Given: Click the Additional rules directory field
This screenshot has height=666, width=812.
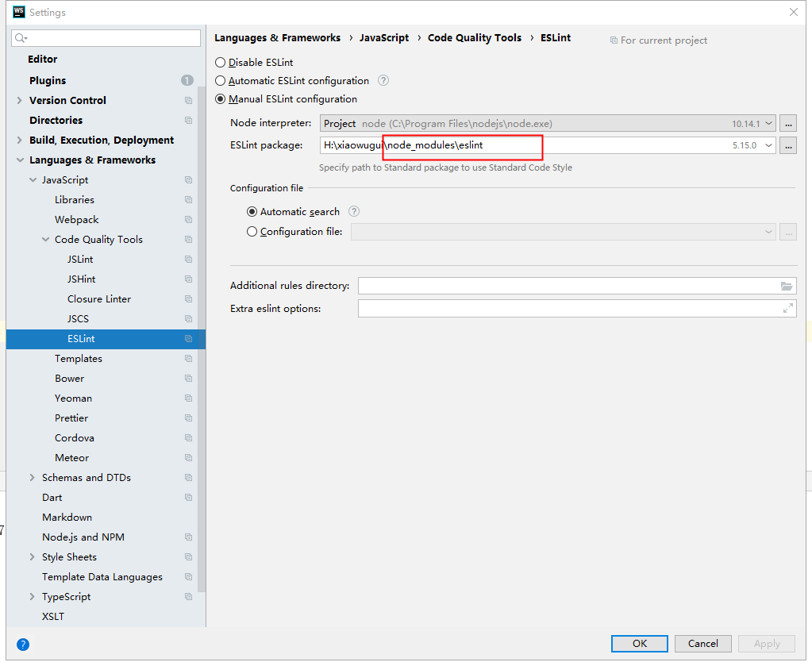Looking at the screenshot, I should [577, 286].
